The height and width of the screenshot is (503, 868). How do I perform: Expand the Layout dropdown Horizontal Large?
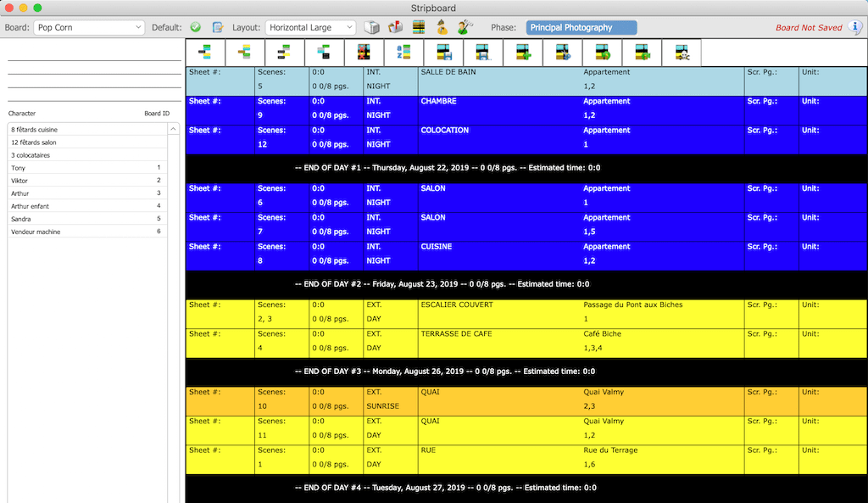coord(310,27)
